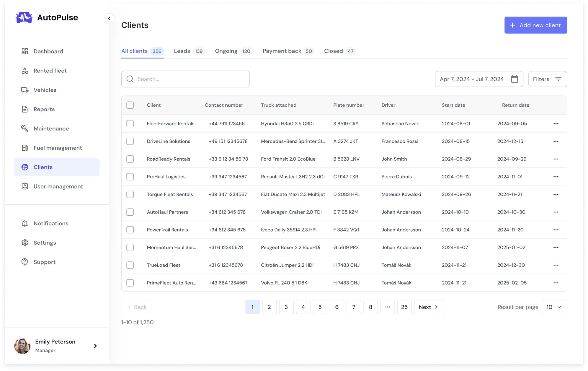The height and width of the screenshot is (371, 588).
Task: Expand the Result per page dropdown
Action: pos(554,307)
